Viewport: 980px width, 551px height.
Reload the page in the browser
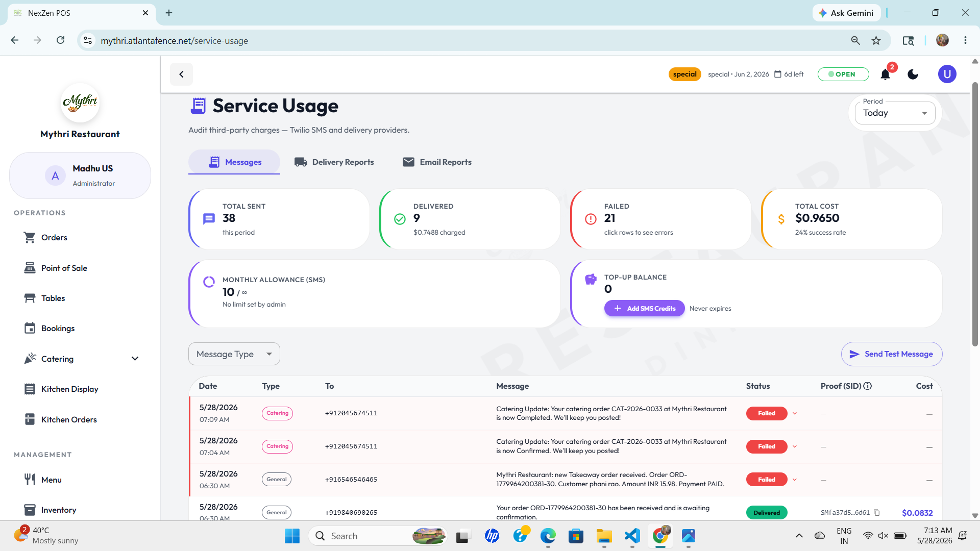pos(60,40)
